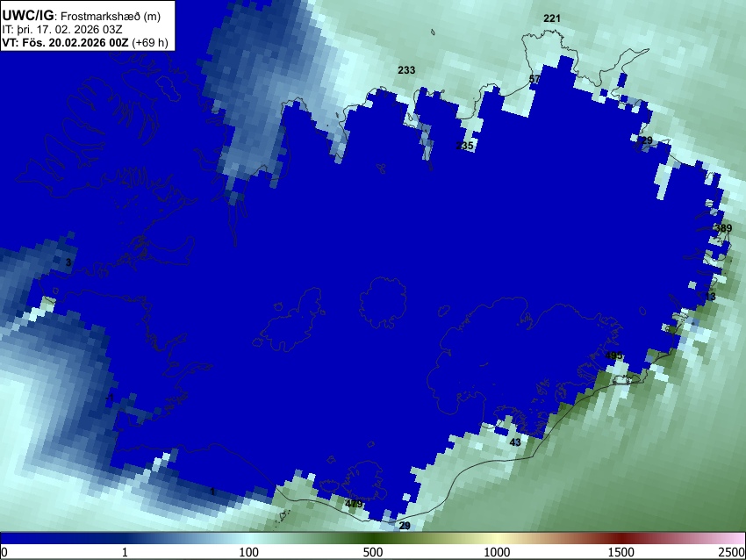The width and height of the screenshot is (746, 560).
Task: Click the 100 label on the color scale
Action: 249,552
